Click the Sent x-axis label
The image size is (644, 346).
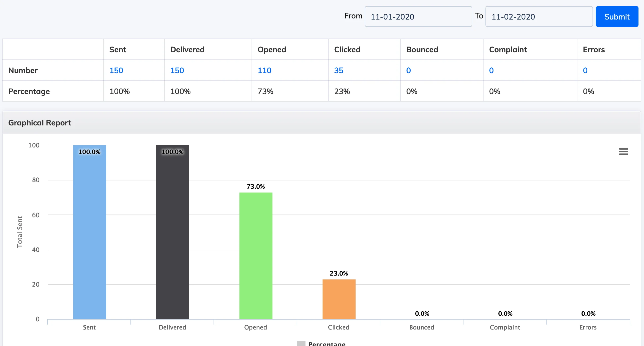pos(89,327)
